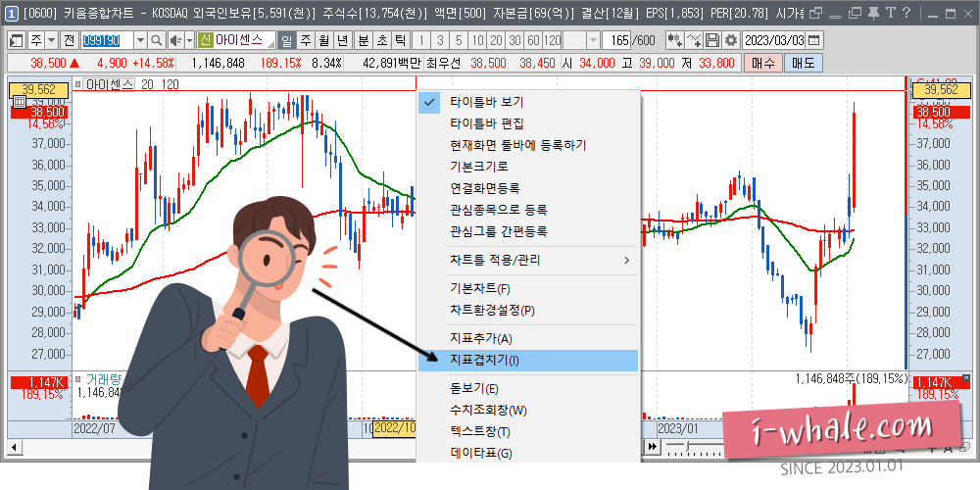Click the stock code input field 099190

[x=107, y=41]
